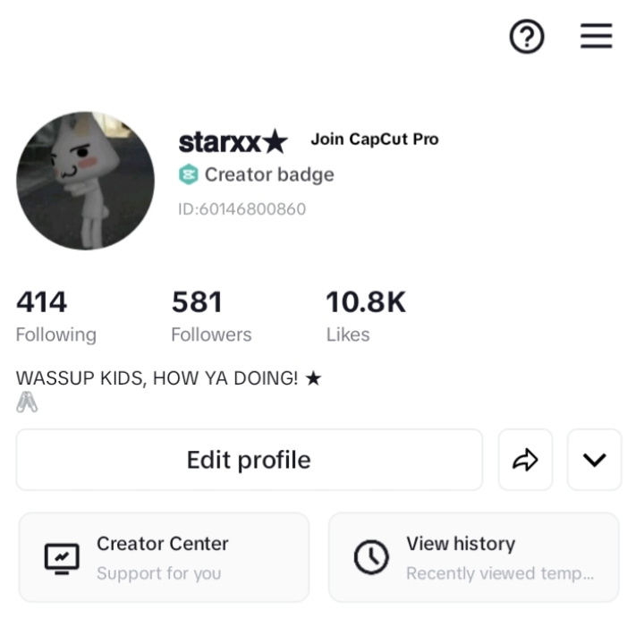Open the View history card
Viewport: 644px width, 644px height.
473,557
